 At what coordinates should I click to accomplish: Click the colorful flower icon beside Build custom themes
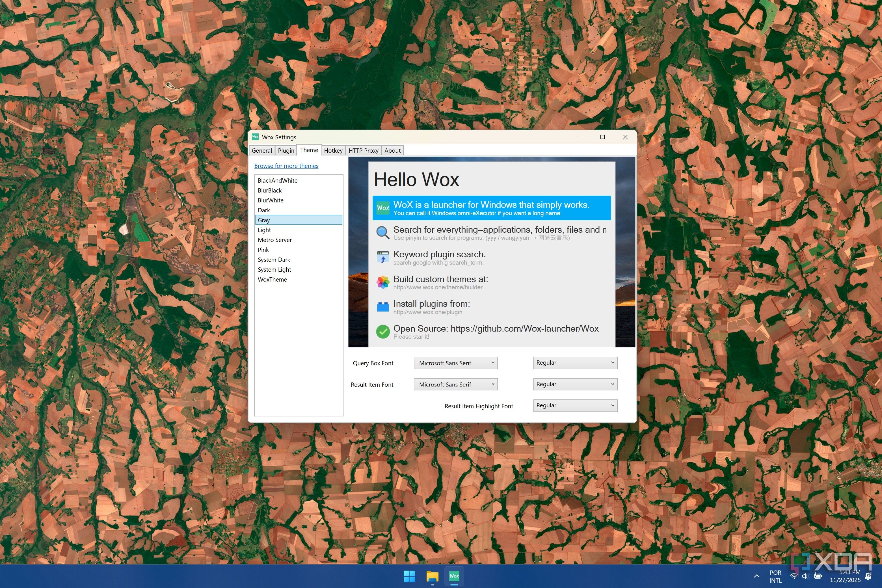click(383, 282)
